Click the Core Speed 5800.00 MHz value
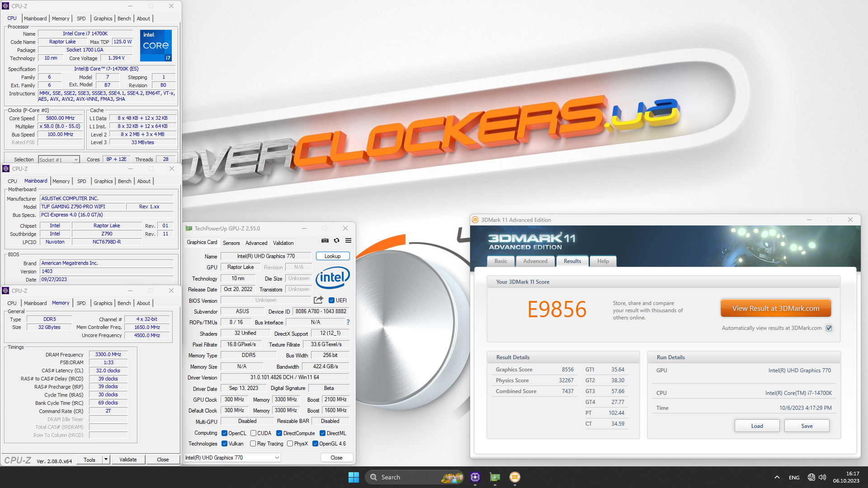The image size is (868, 488). tap(61, 118)
